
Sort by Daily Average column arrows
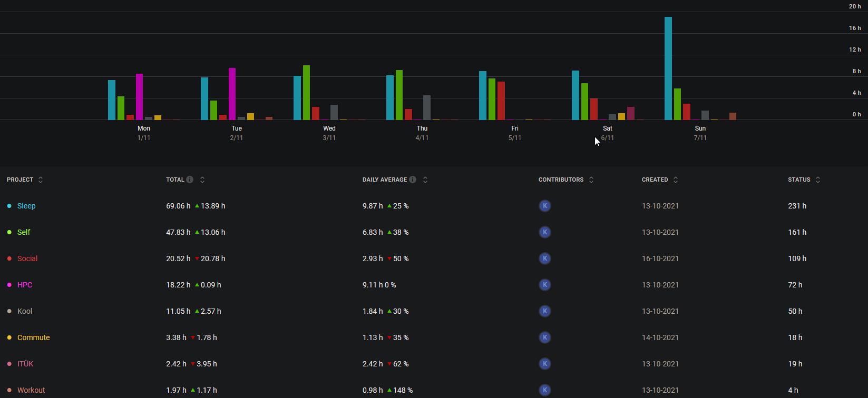[x=425, y=180]
